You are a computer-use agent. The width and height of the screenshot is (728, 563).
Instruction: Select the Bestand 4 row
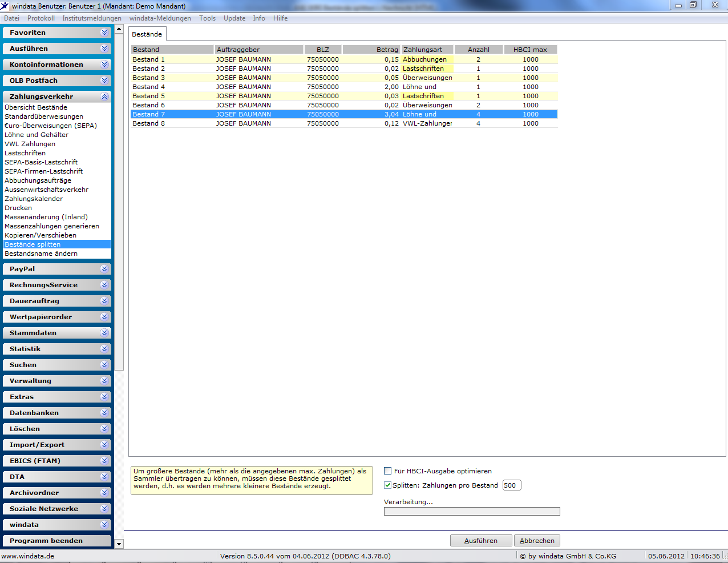pyautogui.click(x=345, y=87)
